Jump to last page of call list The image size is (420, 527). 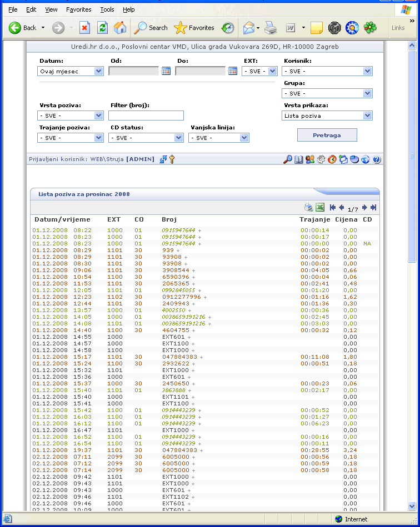(x=373, y=207)
